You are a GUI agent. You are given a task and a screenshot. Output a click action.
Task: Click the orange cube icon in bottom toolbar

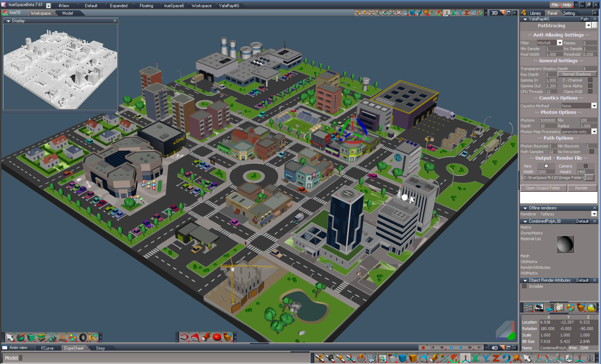coord(413,358)
